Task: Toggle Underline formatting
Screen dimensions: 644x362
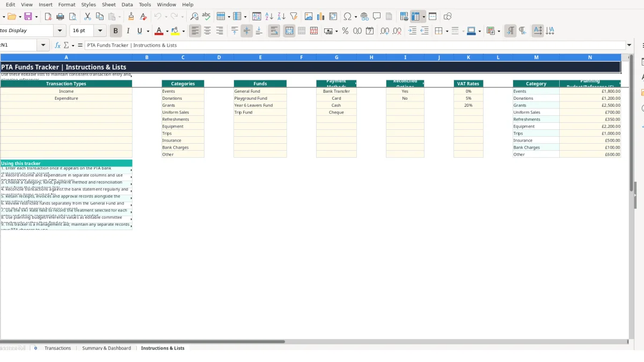Action: [140, 31]
